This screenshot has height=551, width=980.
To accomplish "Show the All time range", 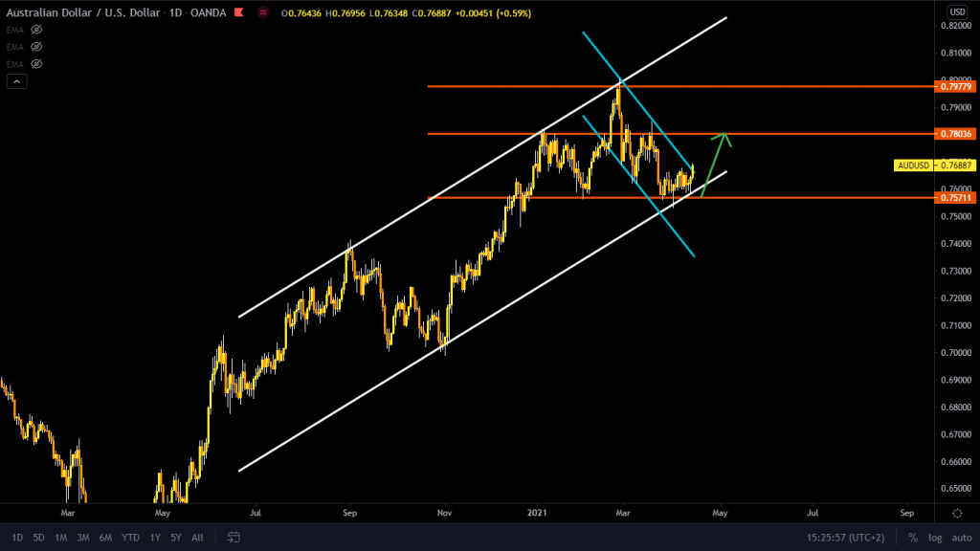I will 197,538.
